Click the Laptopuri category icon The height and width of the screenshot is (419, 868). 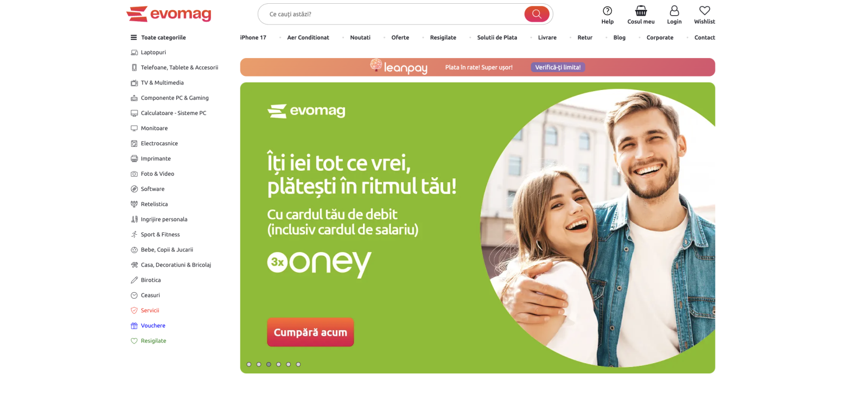[134, 53]
